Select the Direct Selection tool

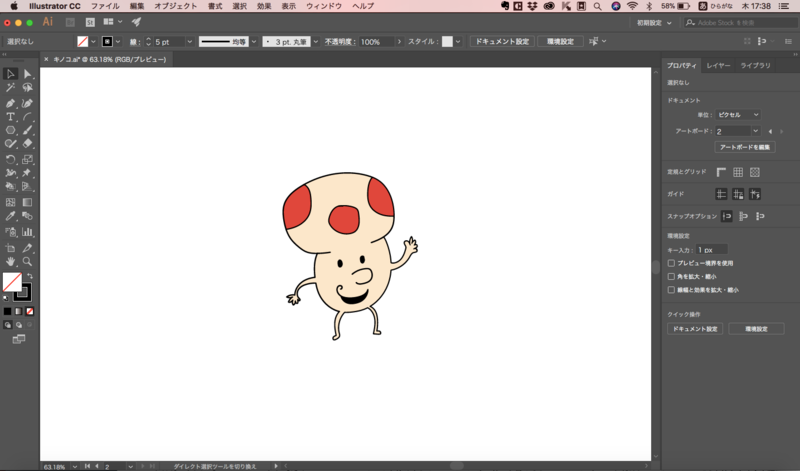click(28, 74)
